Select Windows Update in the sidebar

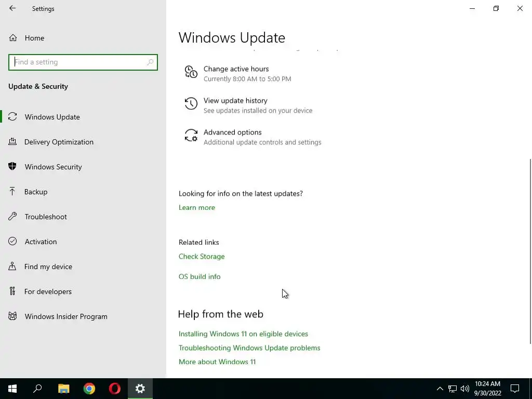click(52, 117)
